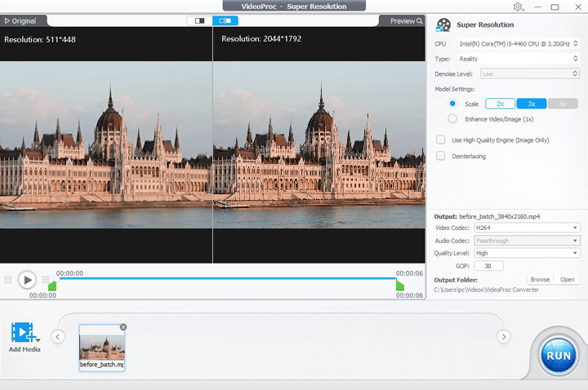This screenshot has width=588, height=390.
Task: Switch to split-view comparison mode icon
Action: pyautogui.click(x=198, y=20)
